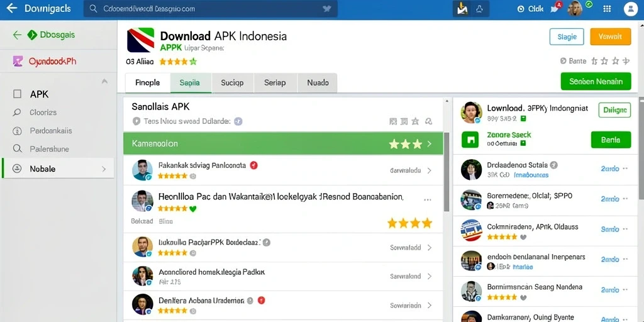Viewport: 644px width, 322px height.
Task: Click the orange Vawait button
Action: click(610, 36)
